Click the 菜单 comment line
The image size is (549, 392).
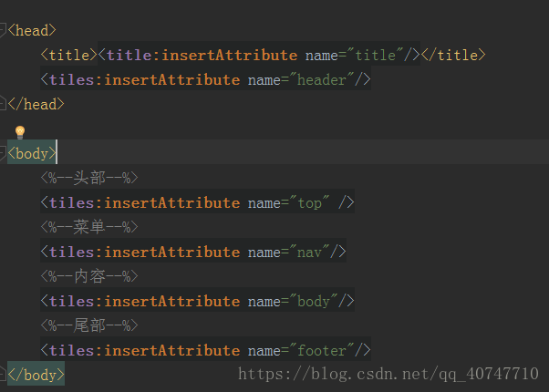point(89,228)
